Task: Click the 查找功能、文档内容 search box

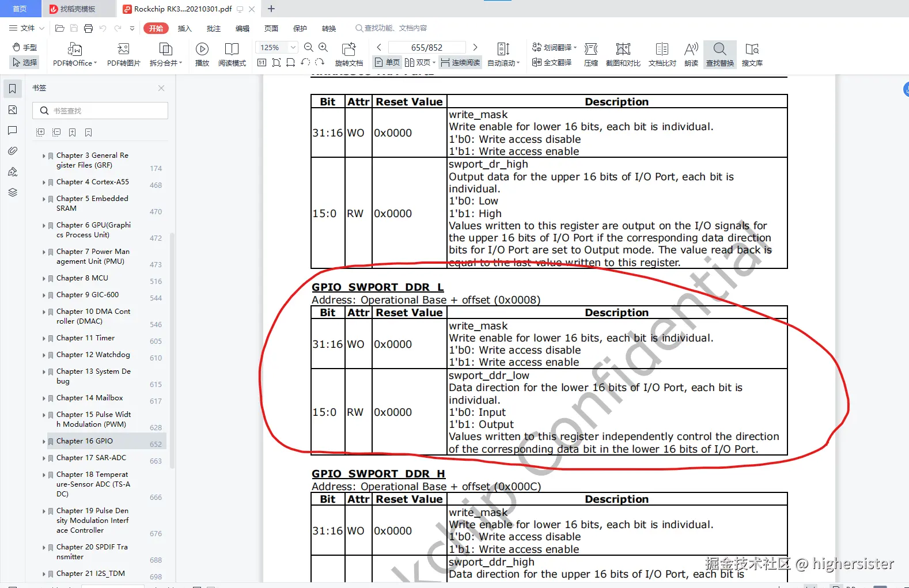Action: tap(392, 28)
